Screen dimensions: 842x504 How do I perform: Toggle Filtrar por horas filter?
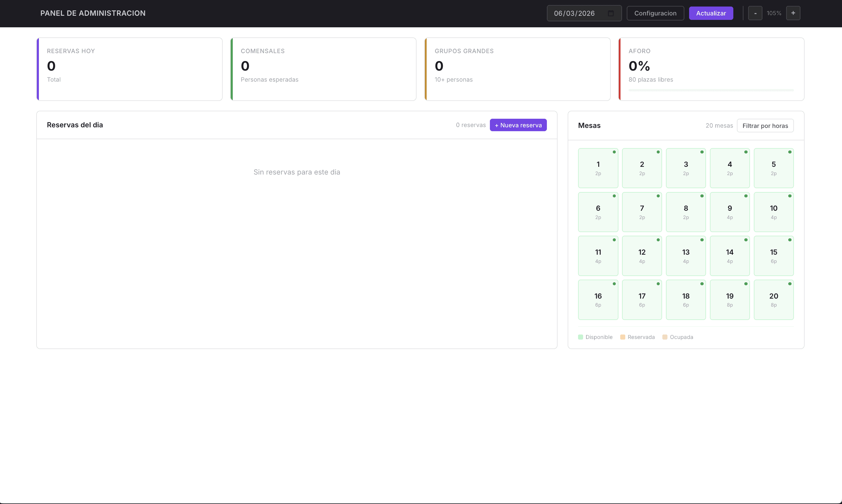click(x=765, y=126)
